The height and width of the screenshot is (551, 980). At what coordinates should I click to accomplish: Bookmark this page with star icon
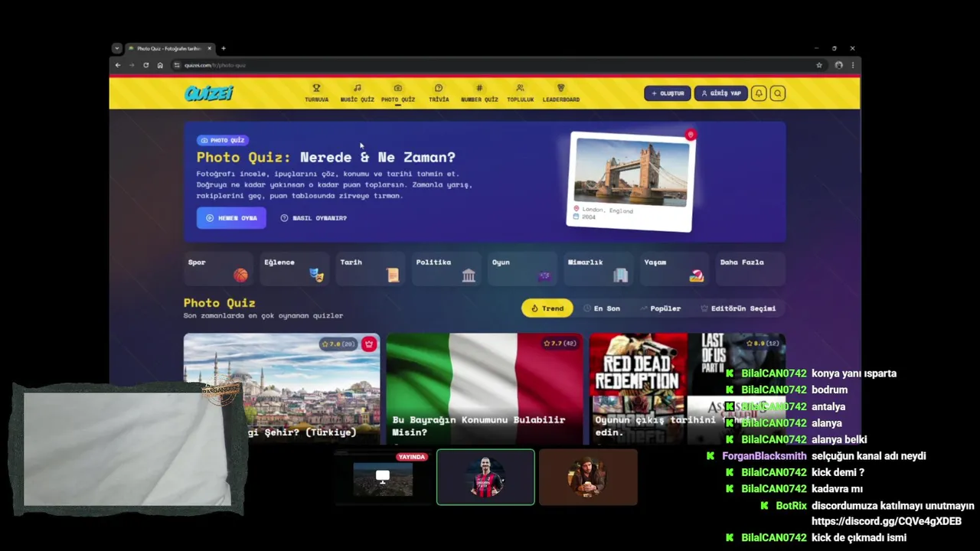(x=819, y=65)
